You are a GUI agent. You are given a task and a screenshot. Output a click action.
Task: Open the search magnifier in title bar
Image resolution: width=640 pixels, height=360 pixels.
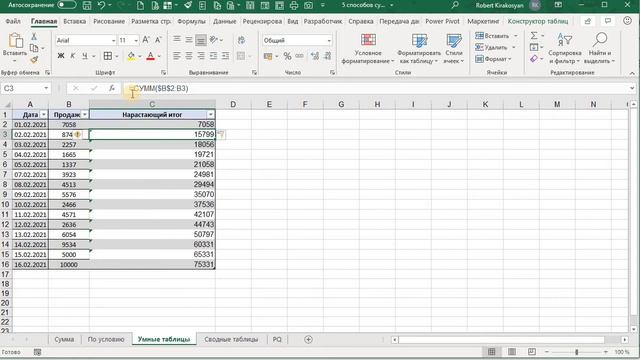[x=455, y=5]
